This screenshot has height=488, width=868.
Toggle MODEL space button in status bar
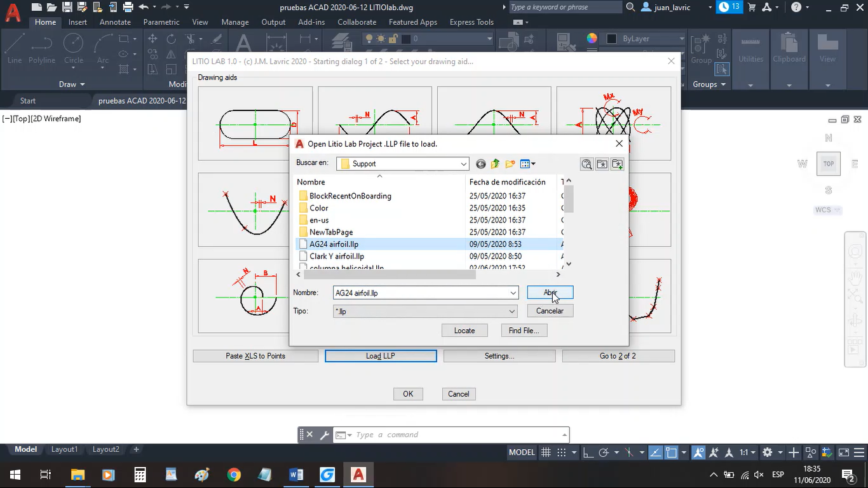tap(522, 452)
